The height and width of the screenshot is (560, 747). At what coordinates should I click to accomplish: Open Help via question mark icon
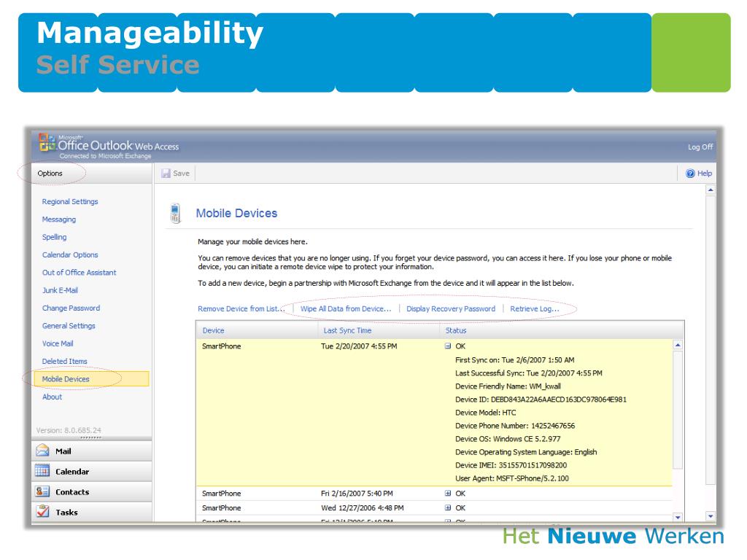[690, 174]
